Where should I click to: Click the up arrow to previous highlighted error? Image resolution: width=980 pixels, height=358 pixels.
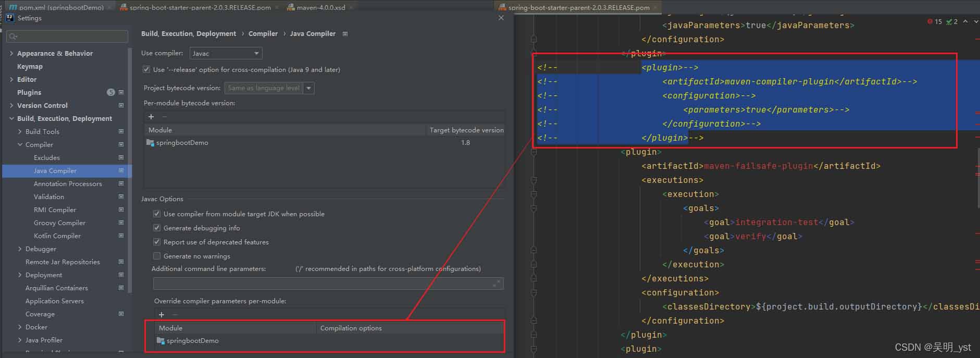[965, 21]
